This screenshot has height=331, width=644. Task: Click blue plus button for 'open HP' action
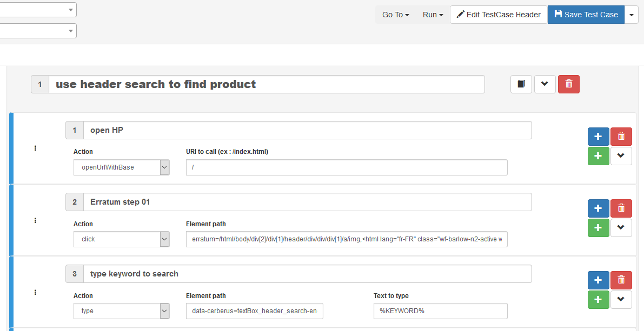599,137
